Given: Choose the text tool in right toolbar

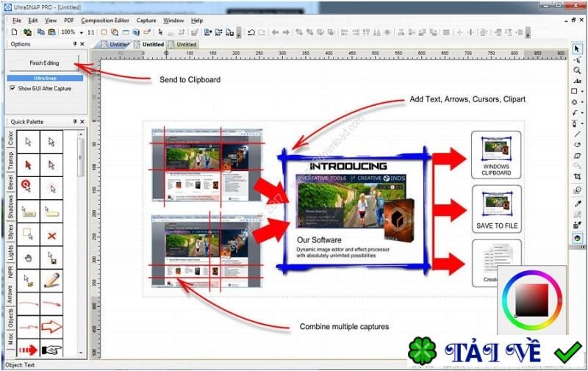Looking at the screenshot, I should (x=577, y=81).
